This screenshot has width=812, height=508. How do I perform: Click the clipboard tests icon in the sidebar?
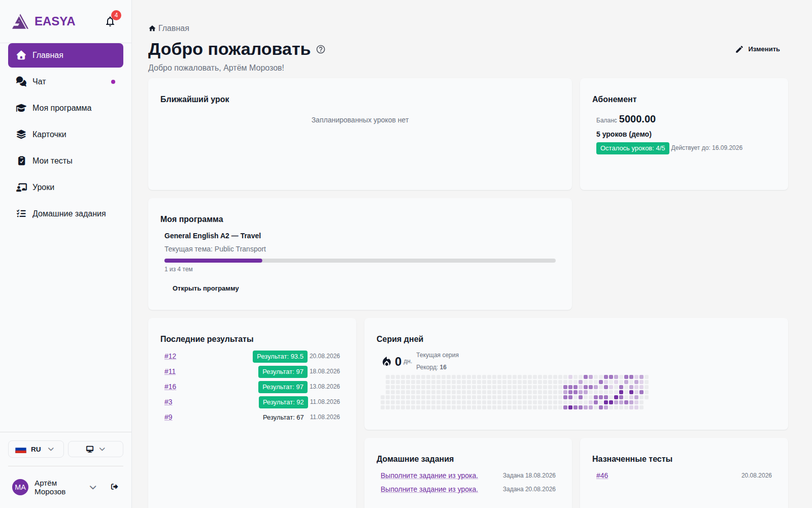21,161
